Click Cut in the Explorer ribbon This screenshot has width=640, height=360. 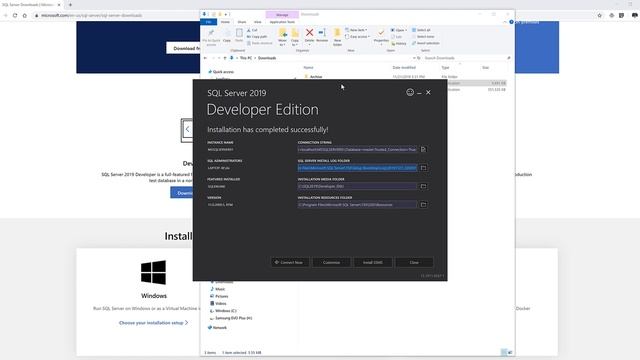click(252, 30)
